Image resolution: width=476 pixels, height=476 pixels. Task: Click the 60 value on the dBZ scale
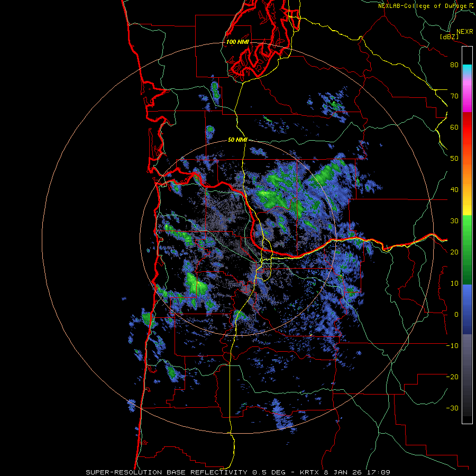(454, 127)
